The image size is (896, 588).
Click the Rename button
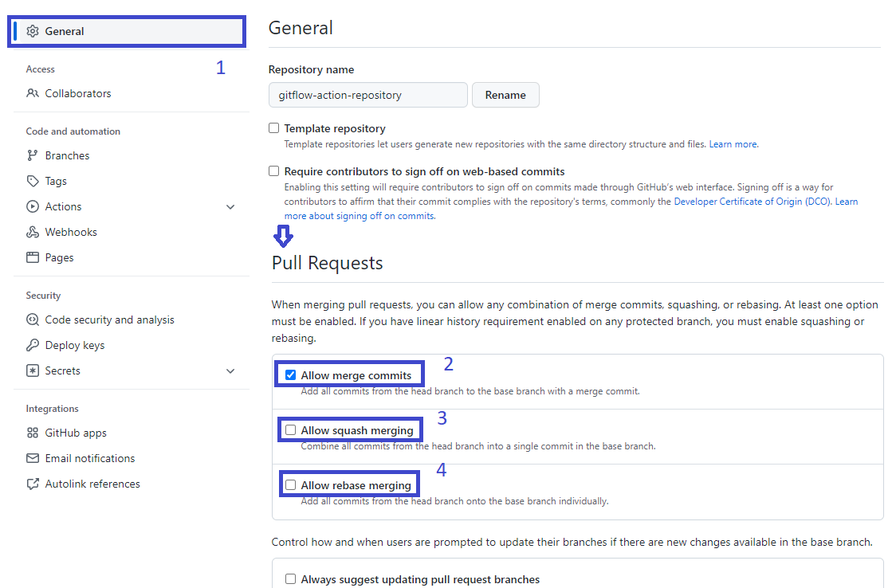tap(505, 95)
